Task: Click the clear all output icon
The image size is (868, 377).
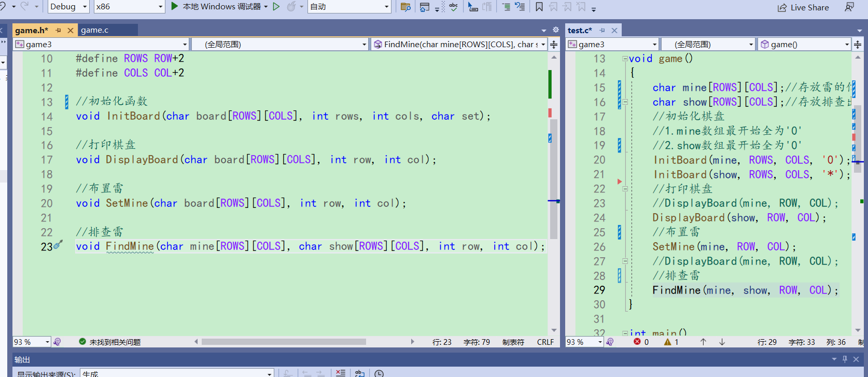Action: pos(341,373)
